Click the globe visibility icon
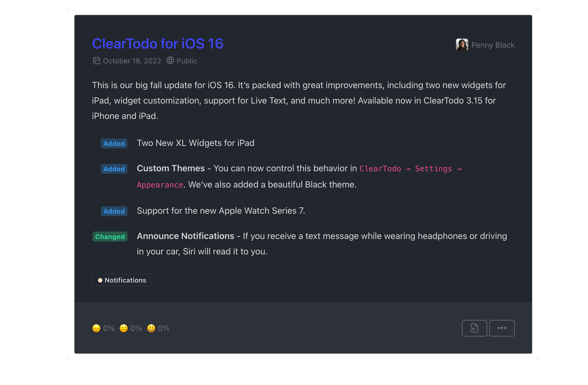Viewport: 588px width, 385px height. [x=170, y=61]
